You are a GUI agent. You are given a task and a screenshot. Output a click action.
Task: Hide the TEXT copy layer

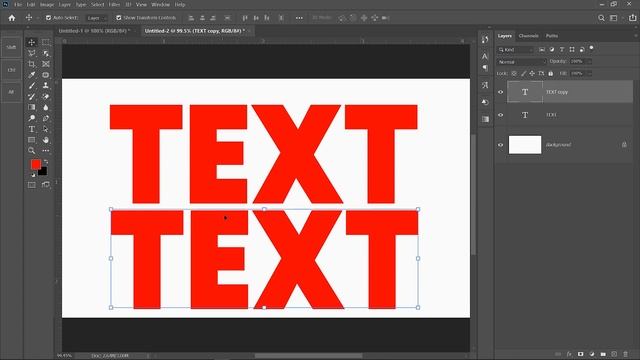click(500, 92)
